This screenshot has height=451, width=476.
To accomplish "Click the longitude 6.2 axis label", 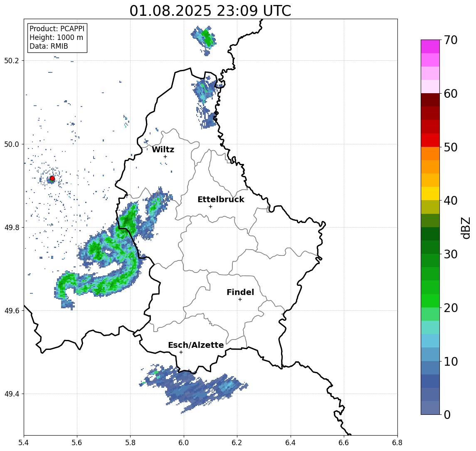I will point(237,443).
